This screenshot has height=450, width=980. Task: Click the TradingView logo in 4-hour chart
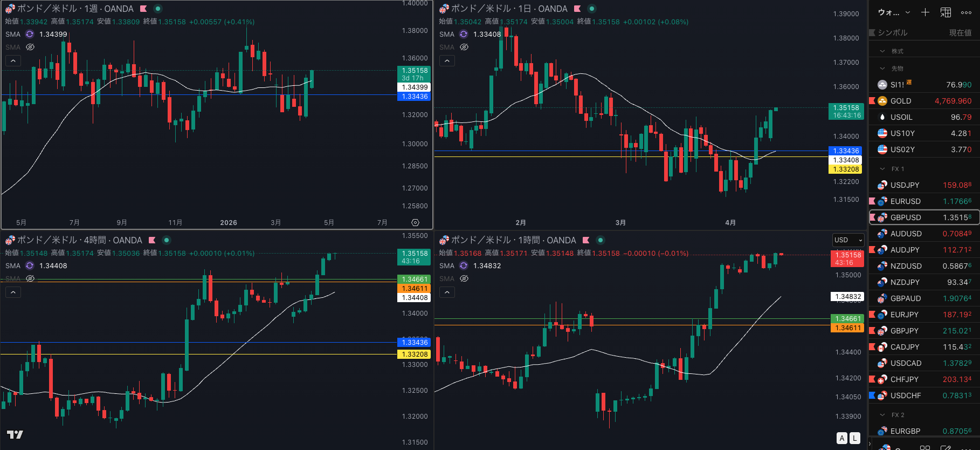click(x=15, y=434)
